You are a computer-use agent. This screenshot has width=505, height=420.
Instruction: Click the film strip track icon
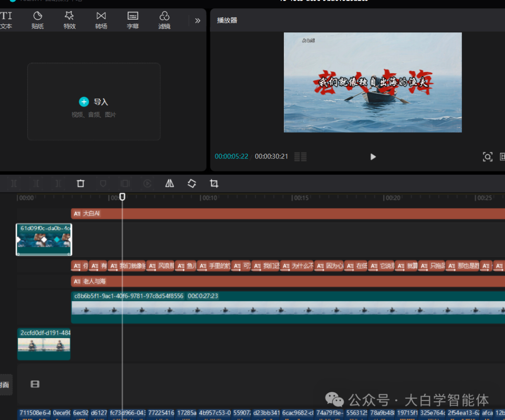click(35, 384)
